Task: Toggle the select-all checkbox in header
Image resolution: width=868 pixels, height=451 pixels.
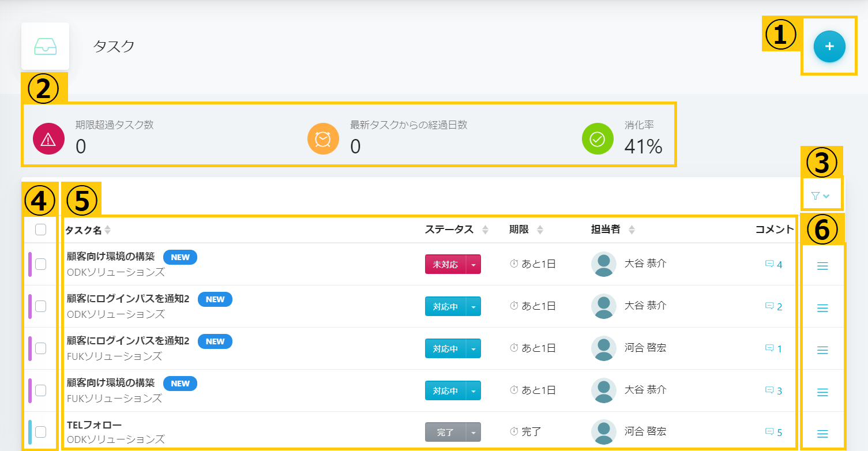Action: [40, 230]
